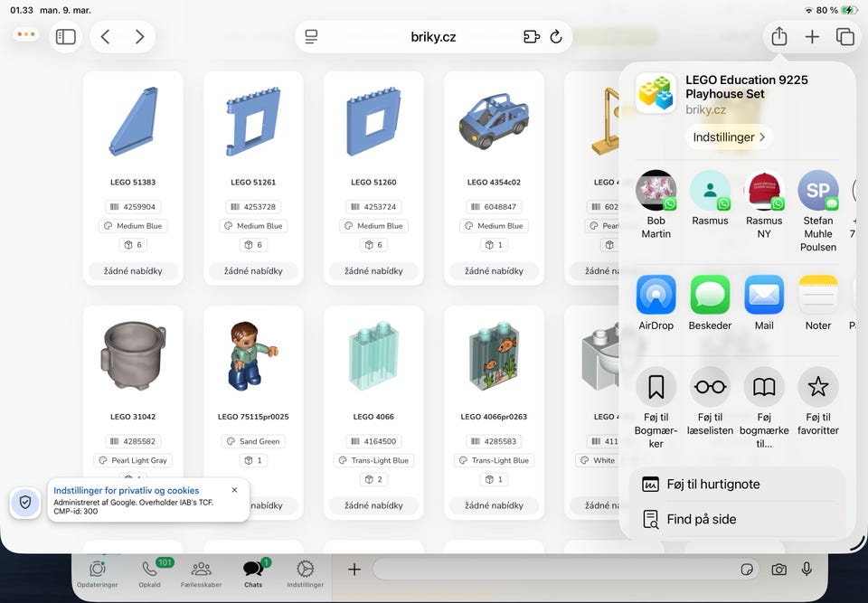This screenshot has height=603, width=868.
Task: Click the extensions icon in address bar
Action: click(x=531, y=37)
